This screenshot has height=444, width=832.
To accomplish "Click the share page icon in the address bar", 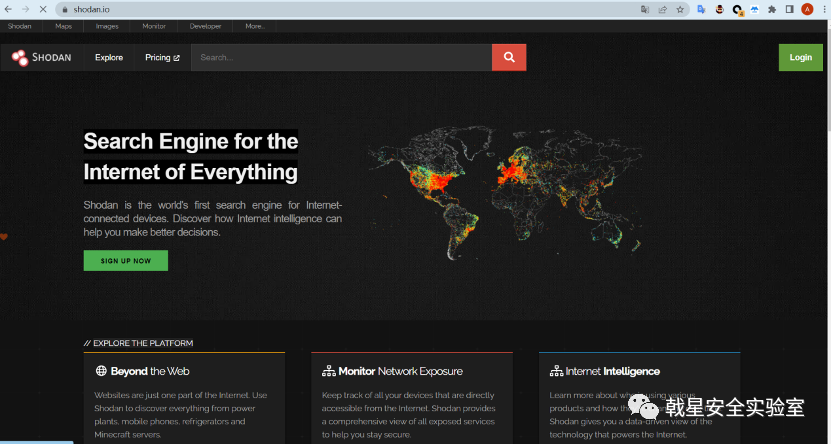I will pyautogui.click(x=663, y=10).
